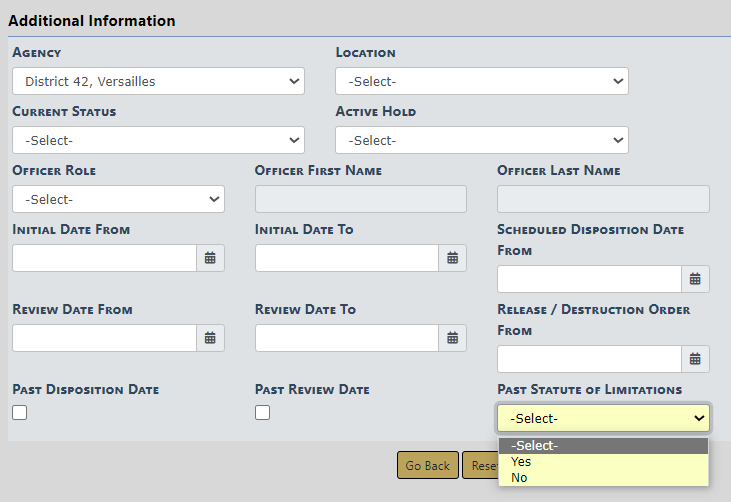Open calendar for Scheduled Disposition Date From
The image size is (731, 502).
(x=695, y=279)
